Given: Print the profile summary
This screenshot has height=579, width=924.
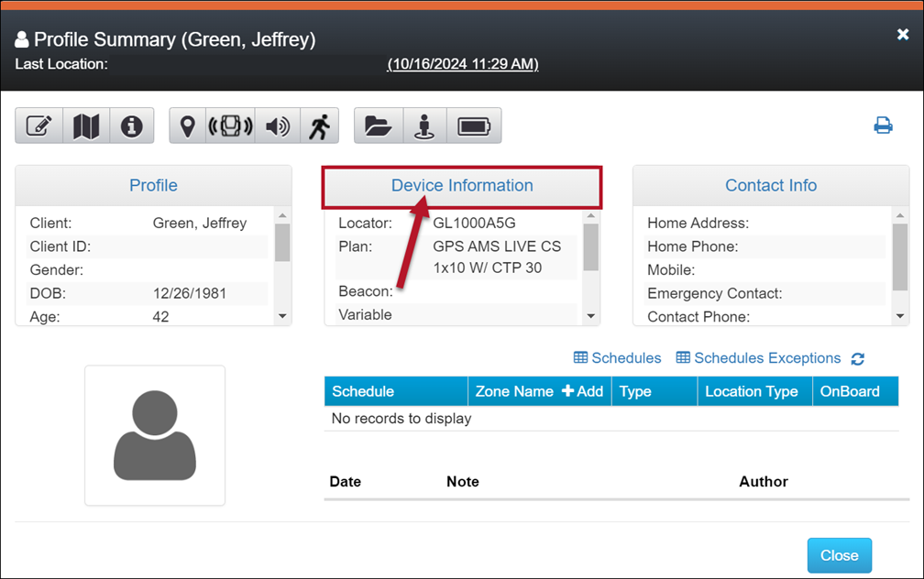Looking at the screenshot, I should pyautogui.click(x=883, y=126).
